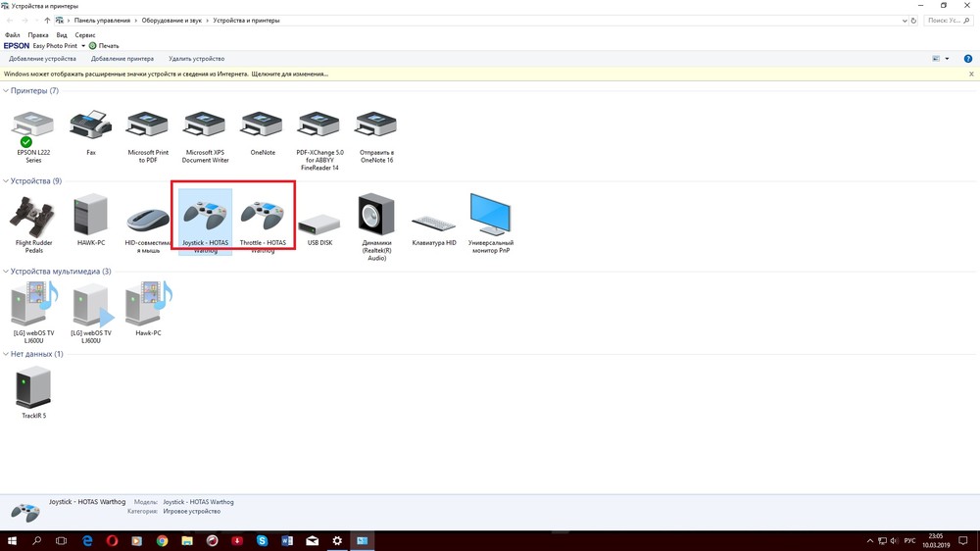This screenshot has width=980, height=551.
Task: Click Добавление устройства button
Action: (x=42, y=59)
